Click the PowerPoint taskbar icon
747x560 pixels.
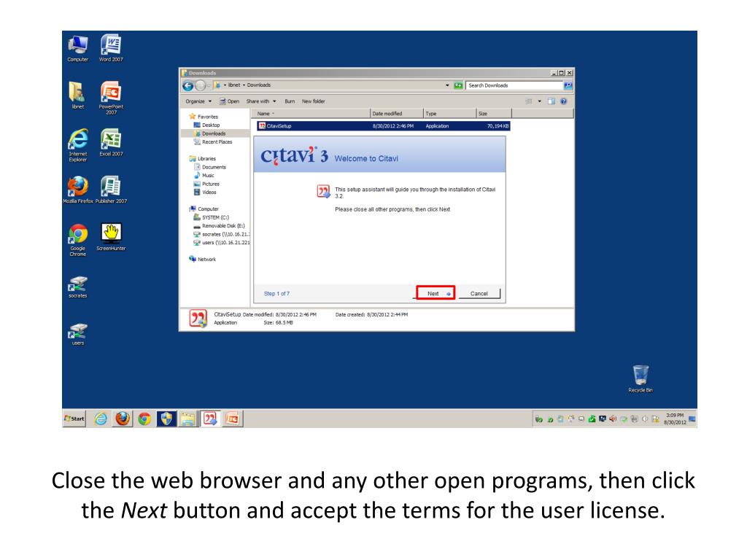click(x=232, y=419)
